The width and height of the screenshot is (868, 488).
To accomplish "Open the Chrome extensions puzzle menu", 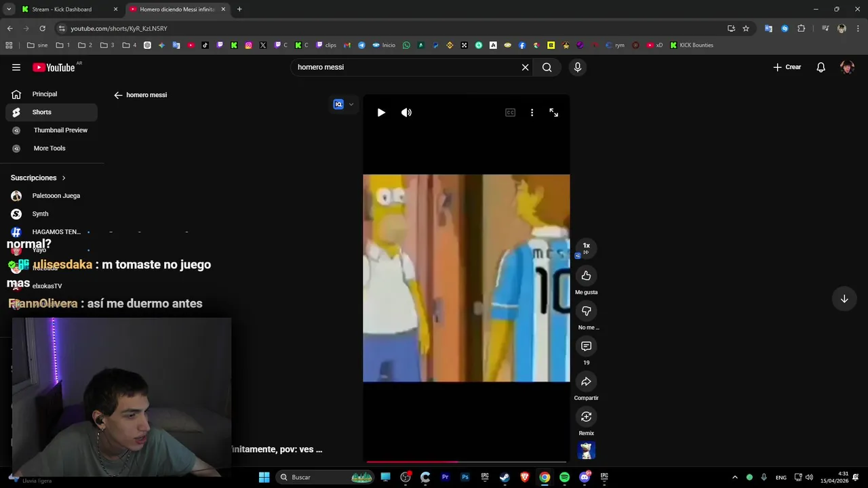I will click(x=802, y=28).
